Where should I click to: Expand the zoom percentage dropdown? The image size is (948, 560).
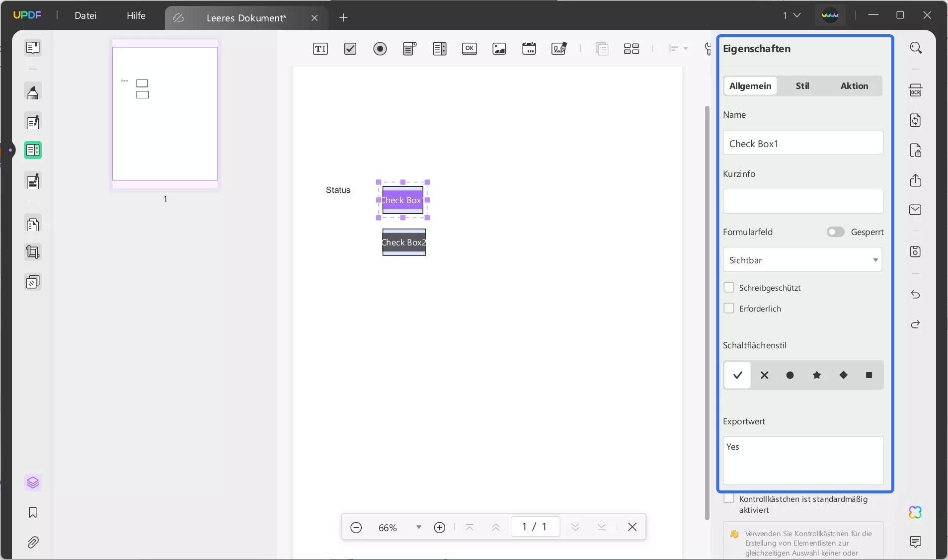coord(418,527)
